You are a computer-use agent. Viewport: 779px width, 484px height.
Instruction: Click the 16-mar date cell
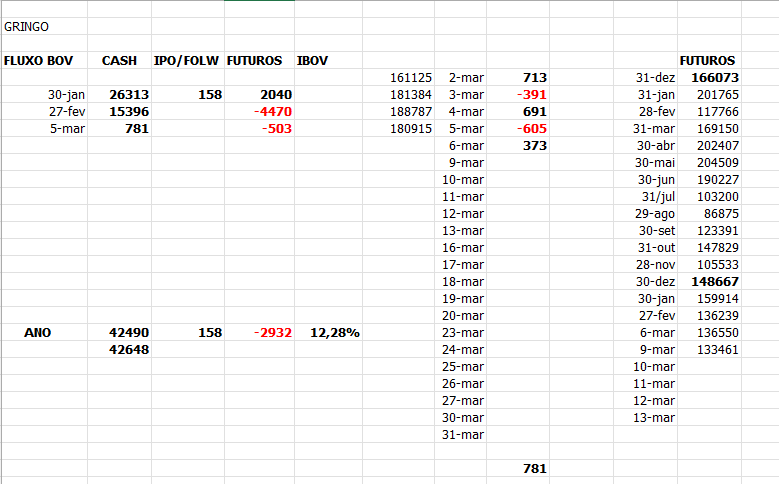click(463, 247)
